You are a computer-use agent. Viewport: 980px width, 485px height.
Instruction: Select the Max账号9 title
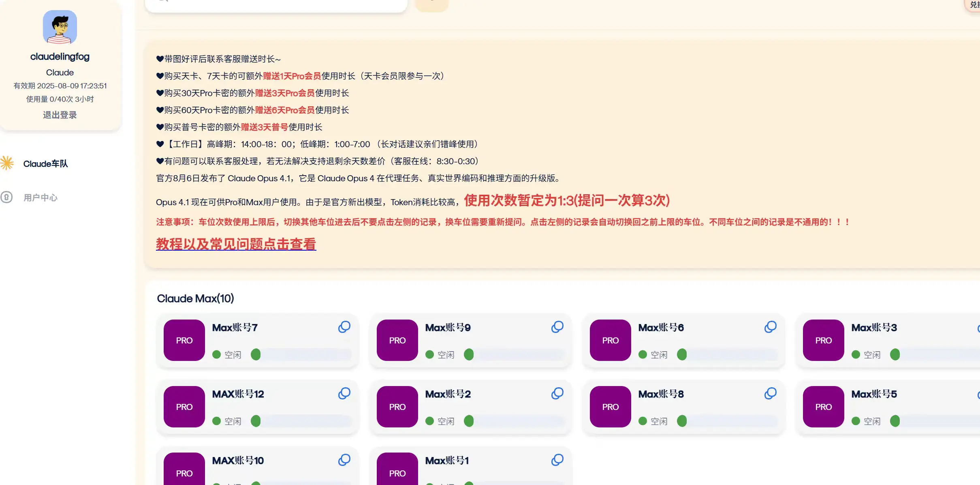click(x=448, y=328)
